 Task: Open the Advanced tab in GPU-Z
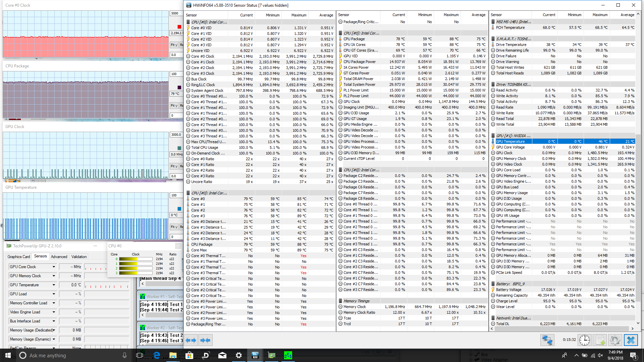pyautogui.click(x=59, y=257)
